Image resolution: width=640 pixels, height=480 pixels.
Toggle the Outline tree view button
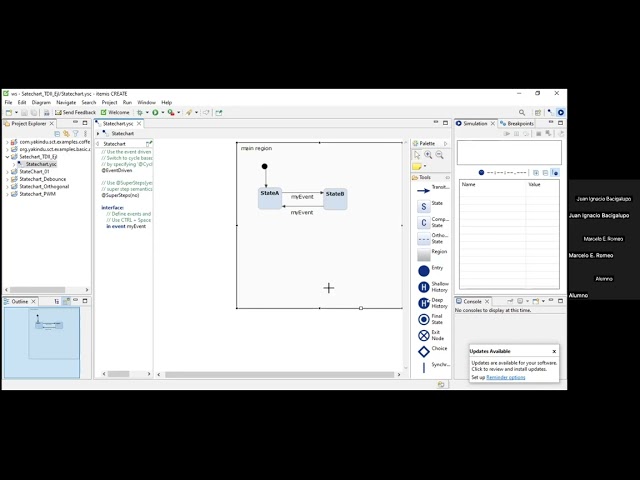click(57, 301)
